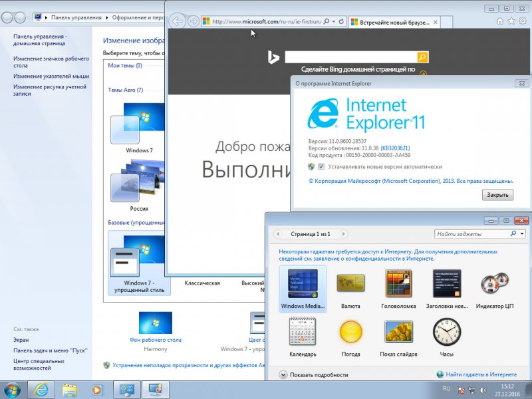Image resolution: width=532 pixels, height=399 pixels.
Task: Select Windows 7 упрощенный стиль theme
Action: click(x=139, y=263)
